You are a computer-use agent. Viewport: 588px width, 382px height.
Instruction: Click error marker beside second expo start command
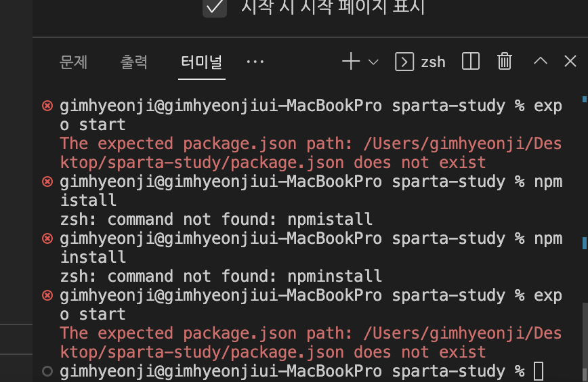[47, 295]
